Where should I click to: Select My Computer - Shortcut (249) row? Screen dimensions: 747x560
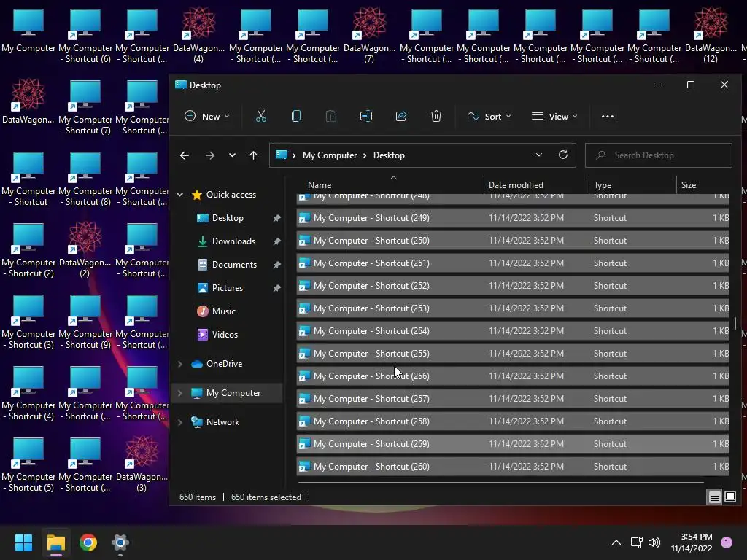(x=513, y=217)
